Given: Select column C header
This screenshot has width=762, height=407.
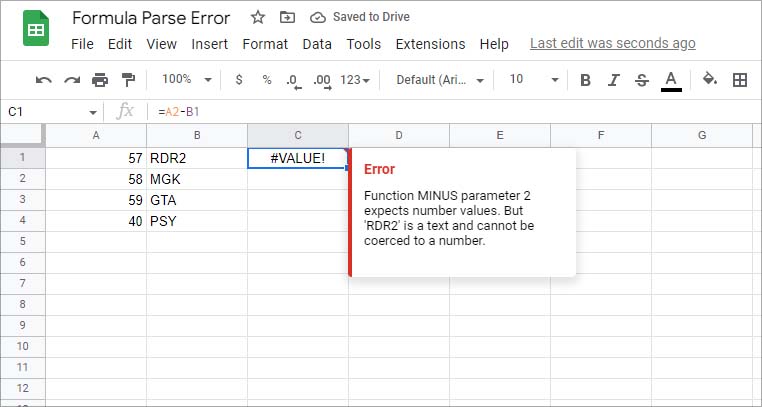Looking at the screenshot, I should click(298, 136).
